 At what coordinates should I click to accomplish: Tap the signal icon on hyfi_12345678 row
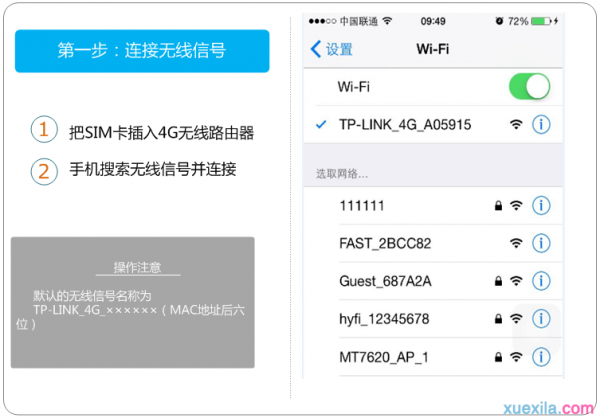pos(516,319)
